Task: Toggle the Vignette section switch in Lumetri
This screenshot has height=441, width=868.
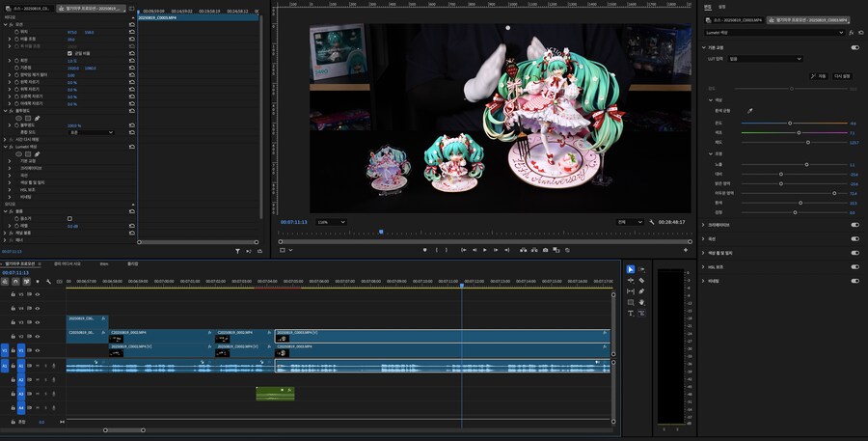Action: pos(855,281)
